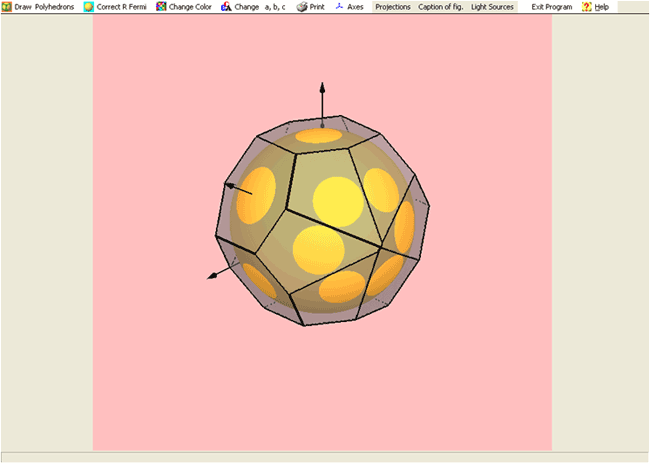Open Change a, b, c menu text
Viewport: 650px width, 464px height.
click(260, 7)
